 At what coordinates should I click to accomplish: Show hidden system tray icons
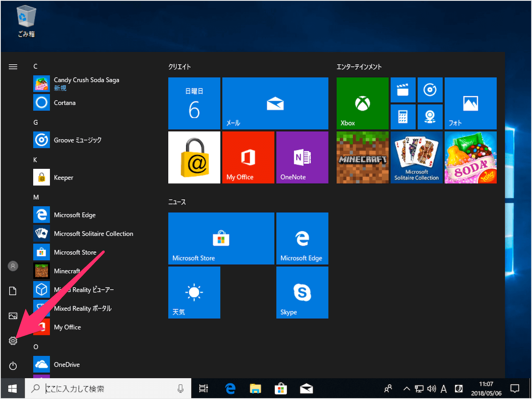point(406,389)
